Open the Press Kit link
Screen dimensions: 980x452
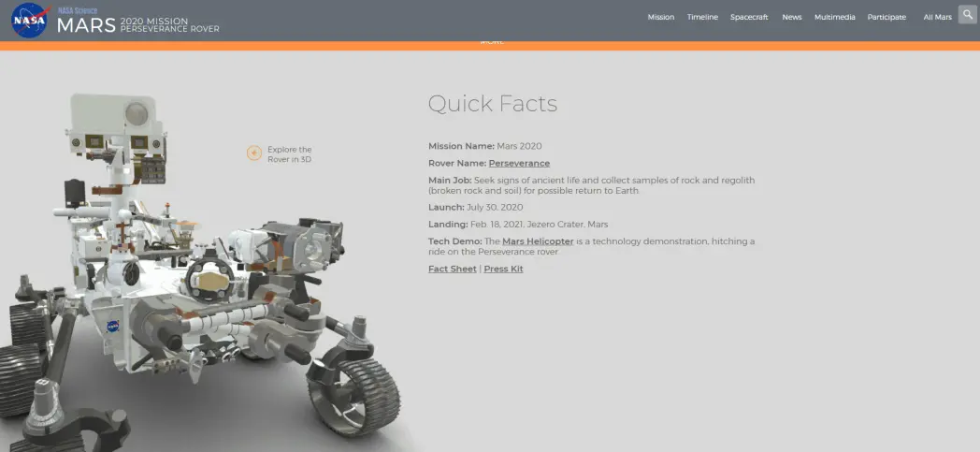point(503,270)
